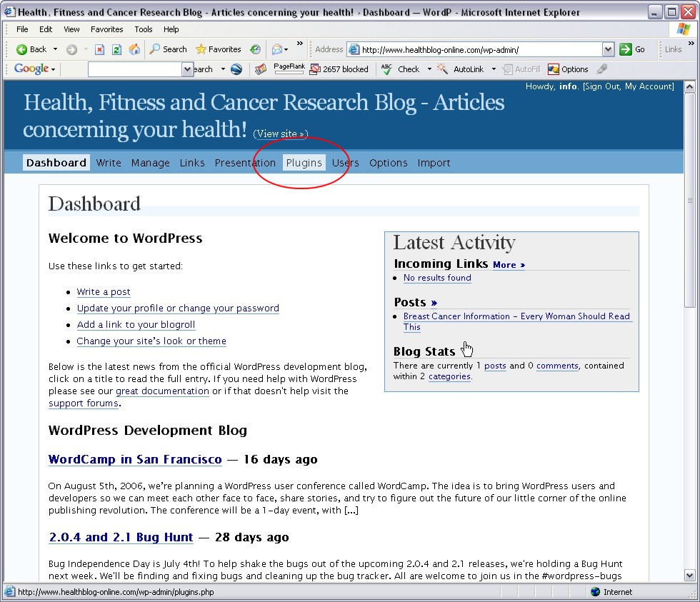The width and height of the screenshot is (700, 602).
Task: Click the Write a post link
Action: coord(104,292)
